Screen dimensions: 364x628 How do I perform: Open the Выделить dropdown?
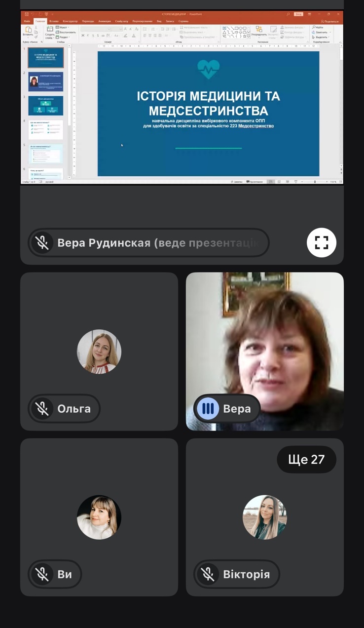[x=321, y=37]
